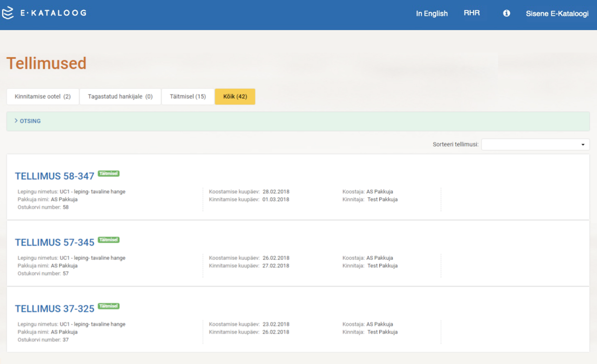
Task: Click Sisene E-Kataloogi login link
Action: 557,13
